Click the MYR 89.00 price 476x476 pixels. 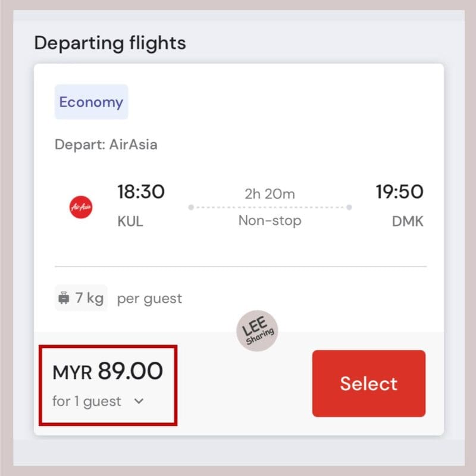point(108,371)
